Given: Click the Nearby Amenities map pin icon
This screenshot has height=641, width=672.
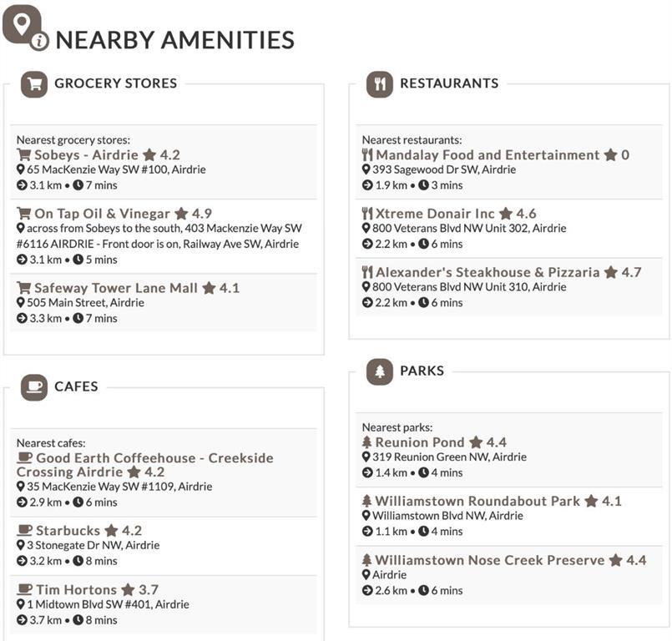Looking at the screenshot, I should tap(22, 24).
